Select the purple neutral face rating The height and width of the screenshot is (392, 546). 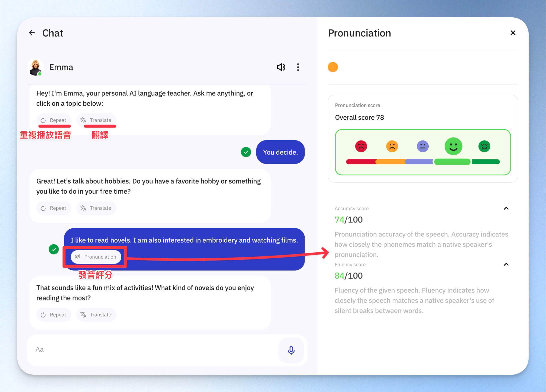click(423, 146)
